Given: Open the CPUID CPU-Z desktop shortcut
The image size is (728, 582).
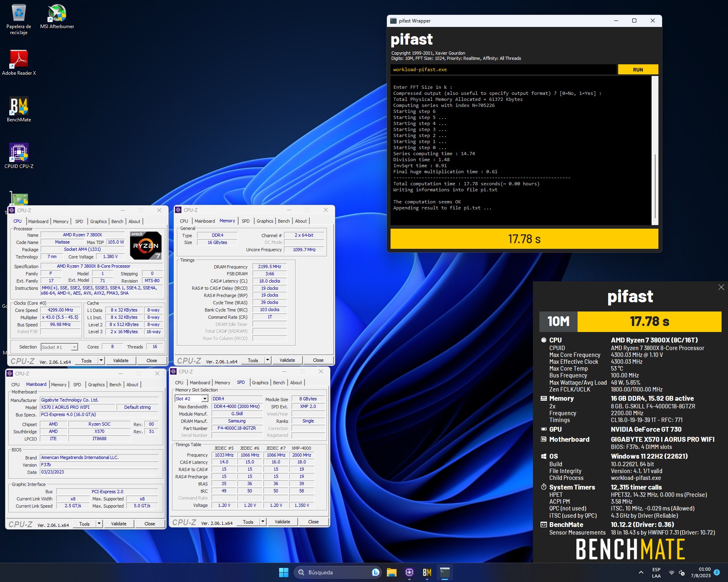Looking at the screenshot, I should (19, 156).
